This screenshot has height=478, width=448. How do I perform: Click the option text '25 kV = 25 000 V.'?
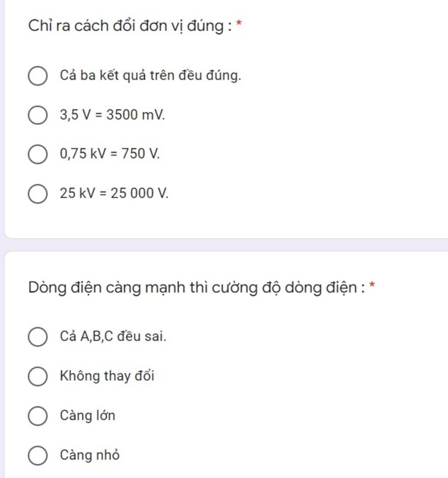tap(114, 193)
